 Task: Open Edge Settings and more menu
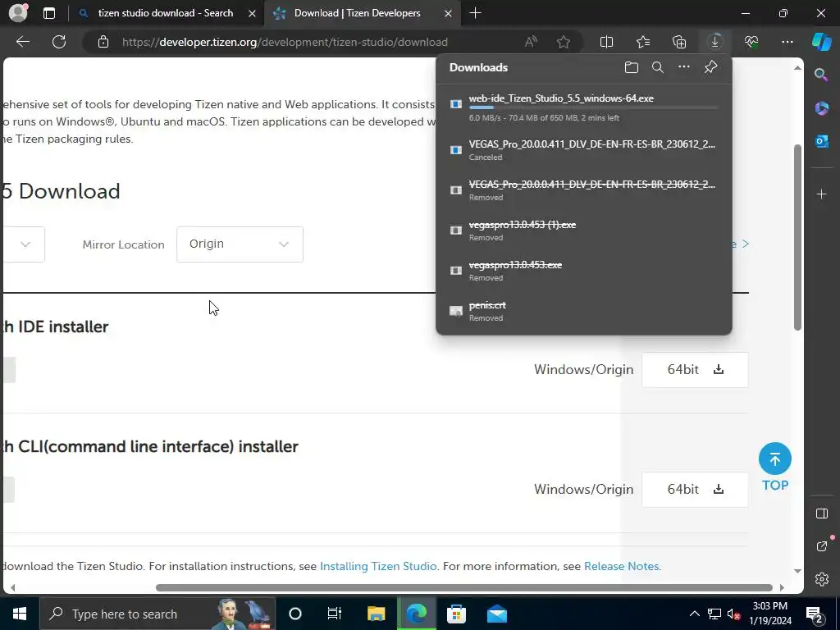[787, 42]
